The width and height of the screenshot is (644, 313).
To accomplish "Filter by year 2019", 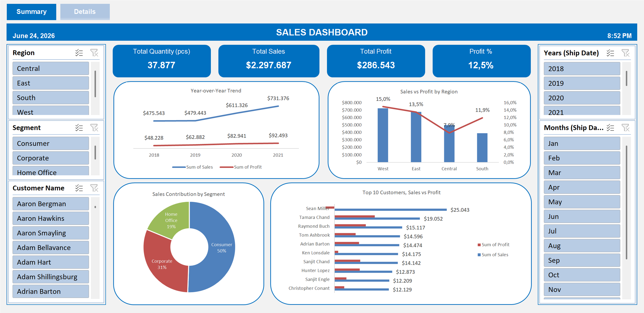I will tap(582, 83).
